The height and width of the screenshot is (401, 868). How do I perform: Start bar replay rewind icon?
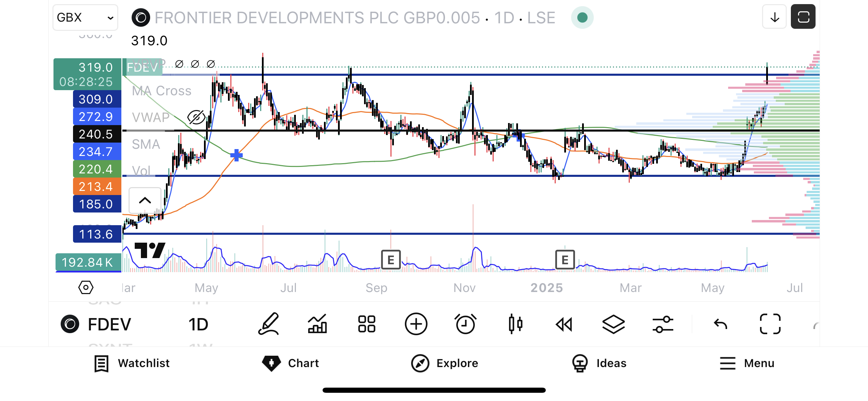(x=564, y=324)
